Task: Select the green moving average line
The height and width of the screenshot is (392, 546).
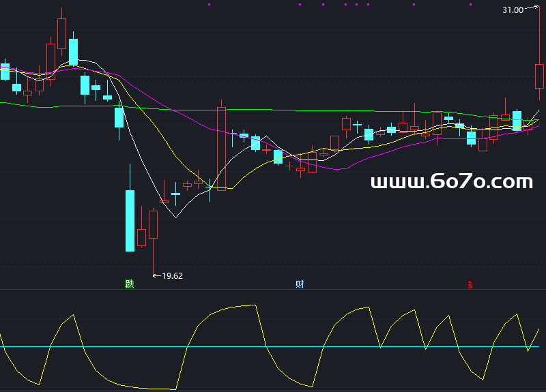Action: click(x=273, y=110)
